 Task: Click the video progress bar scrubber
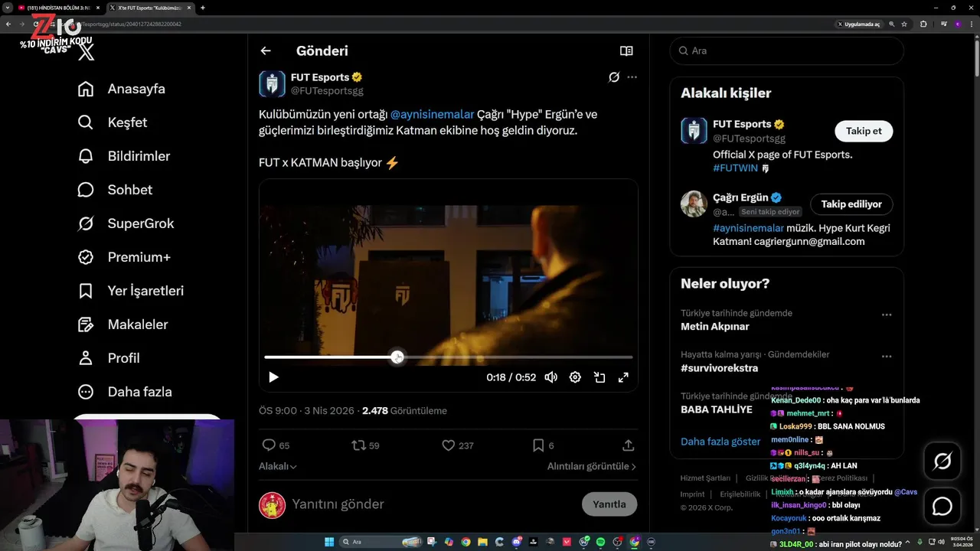(x=397, y=357)
